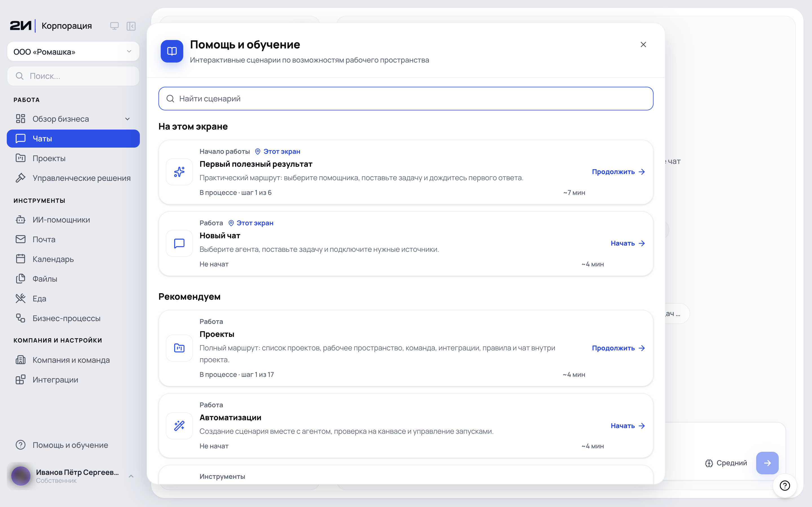Image resolution: width=812 pixels, height=507 pixels.
Task: Close the Помощь и обучение dialog
Action: coord(643,45)
